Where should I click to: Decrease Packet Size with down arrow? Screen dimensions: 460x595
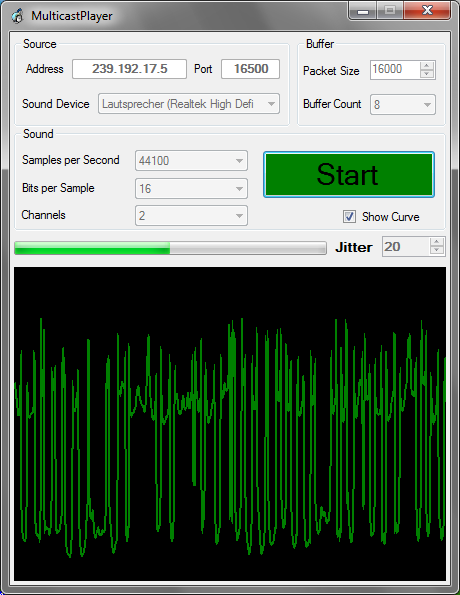(x=427, y=74)
